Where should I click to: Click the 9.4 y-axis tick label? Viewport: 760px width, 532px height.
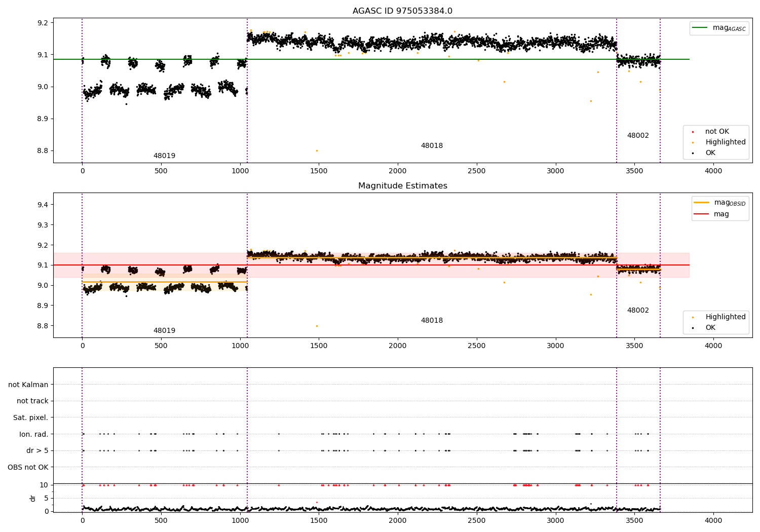point(43,205)
